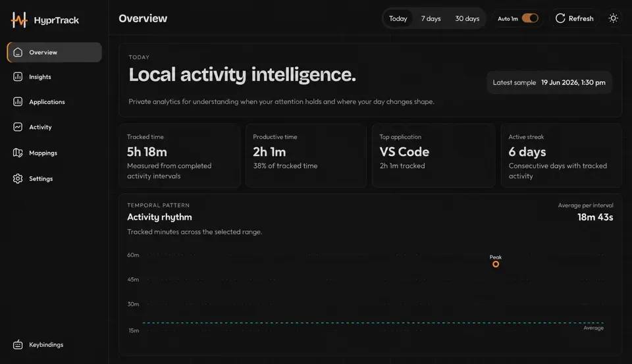Click the orange Peak marker on chart

(x=496, y=265)
